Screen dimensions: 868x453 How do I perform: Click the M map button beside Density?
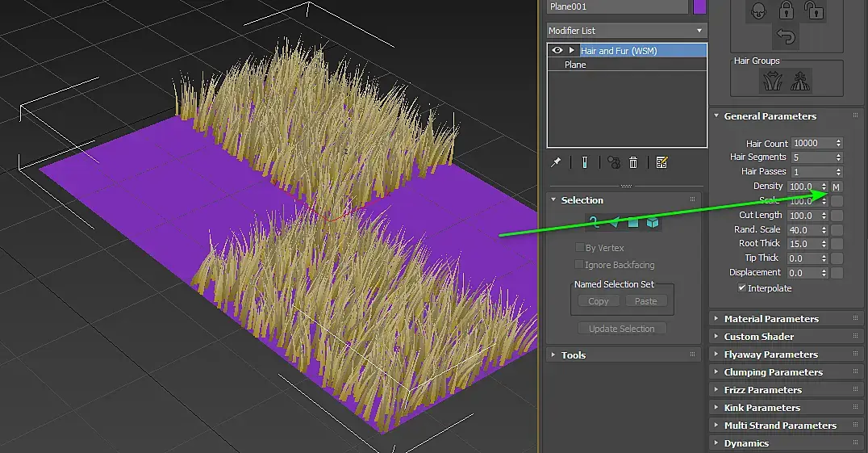click(837, 187)
